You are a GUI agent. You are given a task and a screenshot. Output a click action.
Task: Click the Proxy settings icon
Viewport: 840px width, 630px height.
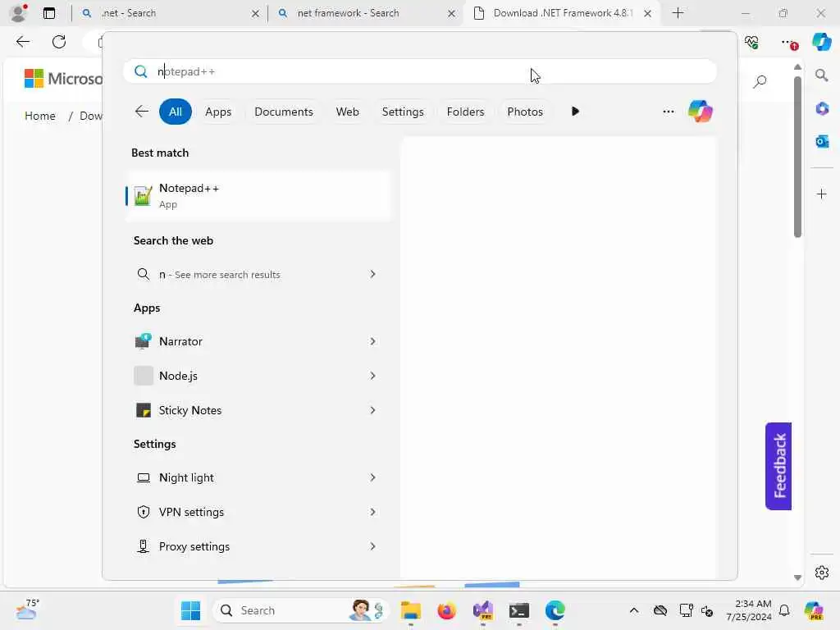[x=143, y=546]
